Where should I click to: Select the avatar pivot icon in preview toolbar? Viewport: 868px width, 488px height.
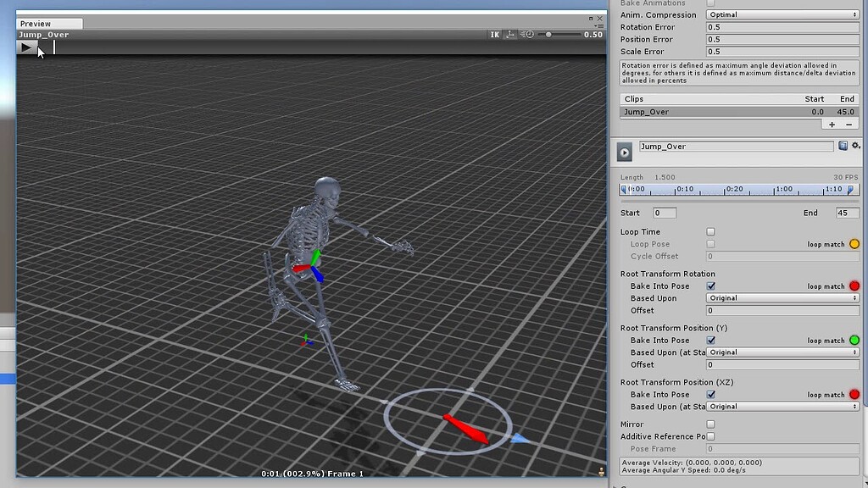click(511, 34)
